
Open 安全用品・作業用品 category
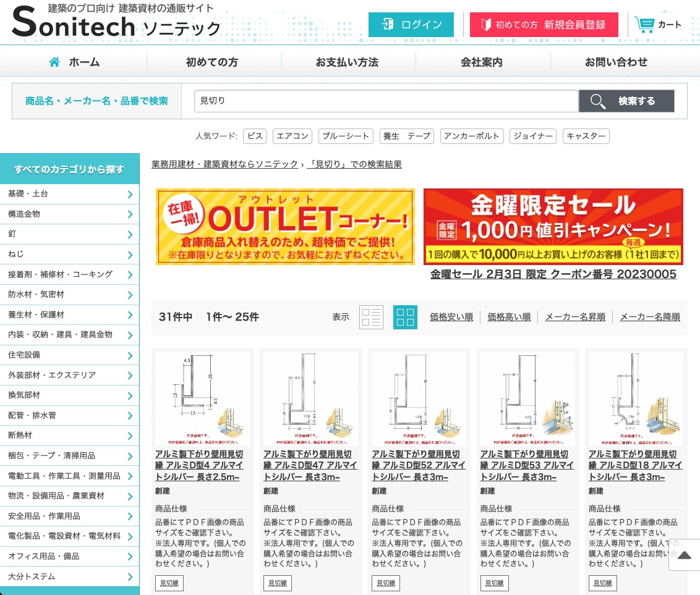click(70, 516)
